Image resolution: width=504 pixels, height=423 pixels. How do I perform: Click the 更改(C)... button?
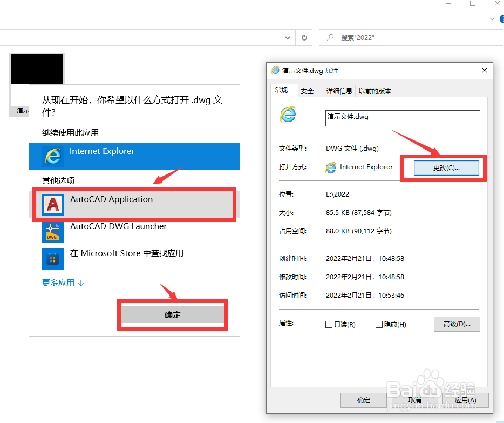coord(446,168)
